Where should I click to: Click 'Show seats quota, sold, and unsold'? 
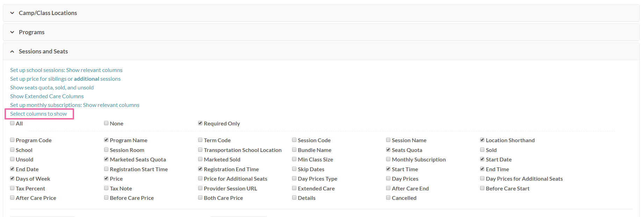(52, 87)
